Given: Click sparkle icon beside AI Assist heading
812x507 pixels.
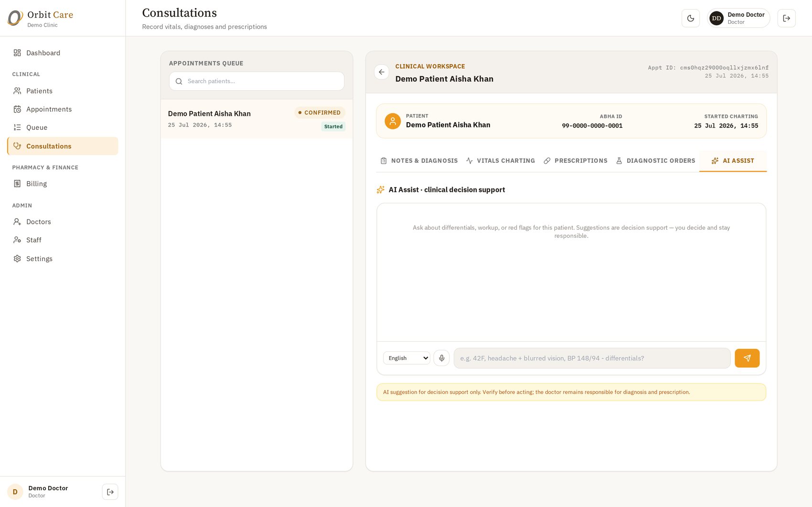Looking at the screenshot, I should click(x=381, y=190).
